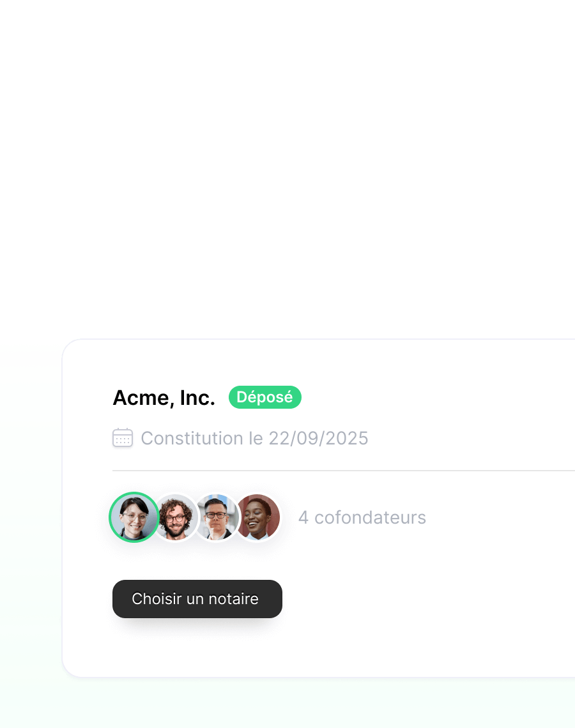Viewport: 575px width, 728px height.
Task: Click the smiling woman's avatar on red background
Action: (x=257, y=517)
